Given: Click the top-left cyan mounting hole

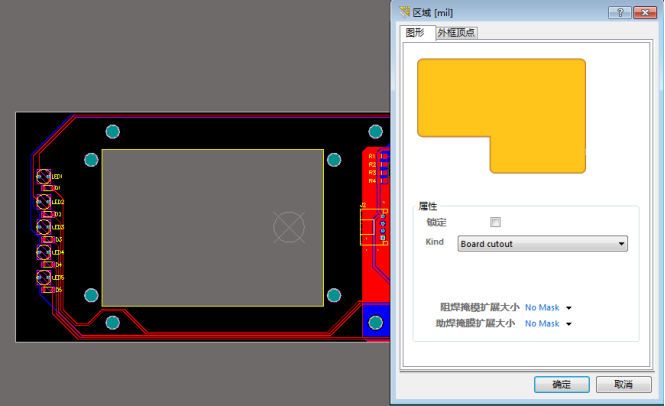Looking at the screenshot, I should click(112, 132).
